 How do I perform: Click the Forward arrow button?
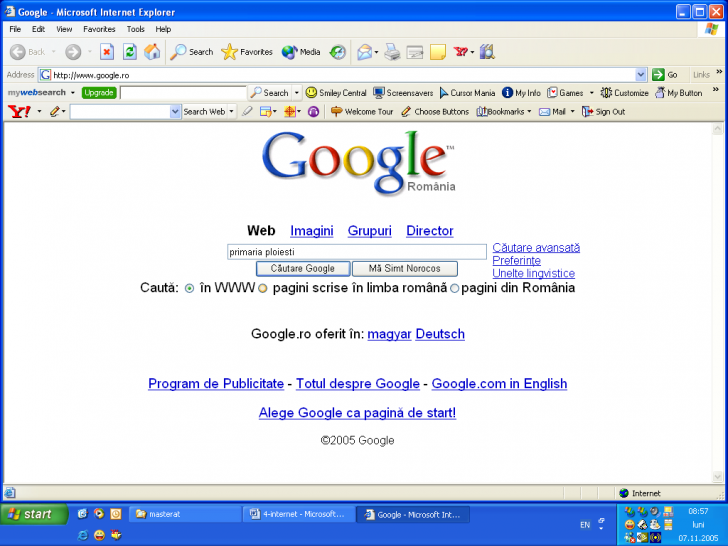pos(73,52)
